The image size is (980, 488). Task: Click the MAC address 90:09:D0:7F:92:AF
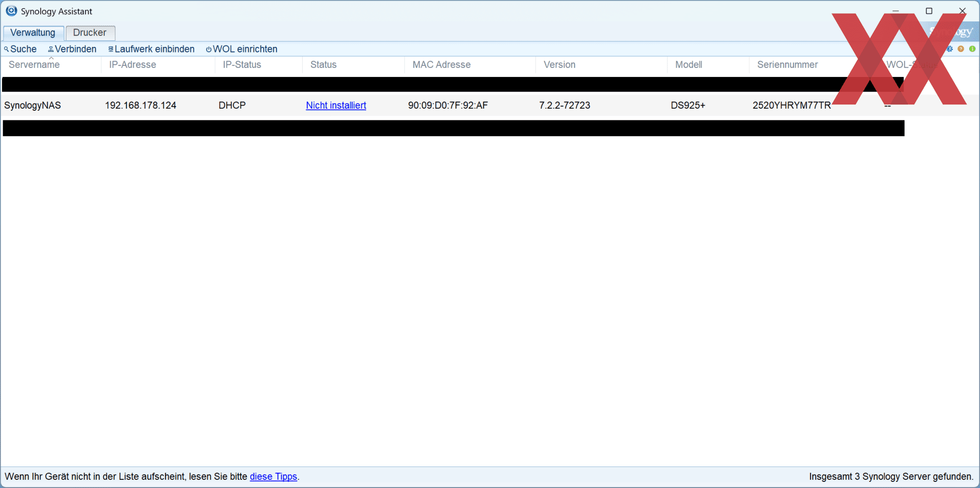point(448,106)
